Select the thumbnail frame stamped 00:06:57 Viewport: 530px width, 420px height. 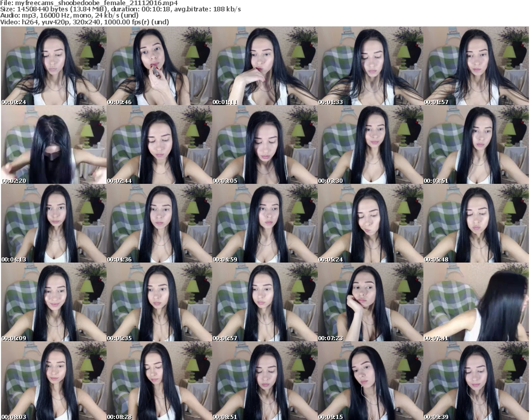coord(265,302)
